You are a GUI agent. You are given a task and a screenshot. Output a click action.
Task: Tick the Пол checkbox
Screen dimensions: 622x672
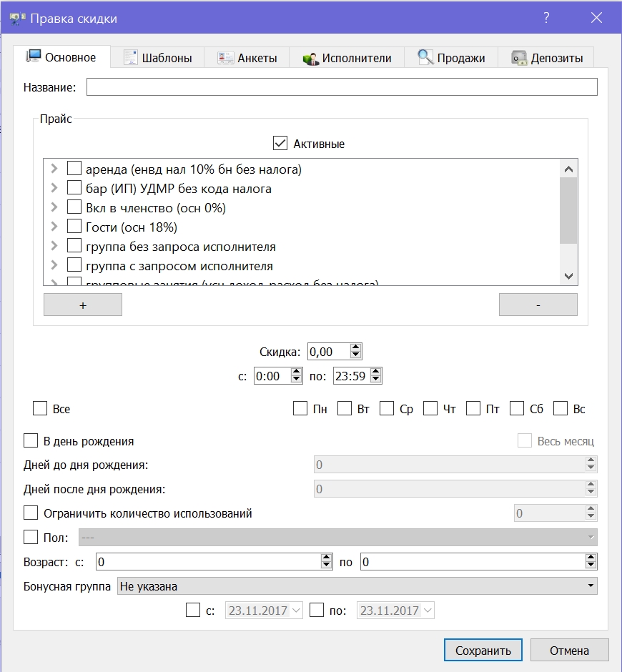[31, 537]
